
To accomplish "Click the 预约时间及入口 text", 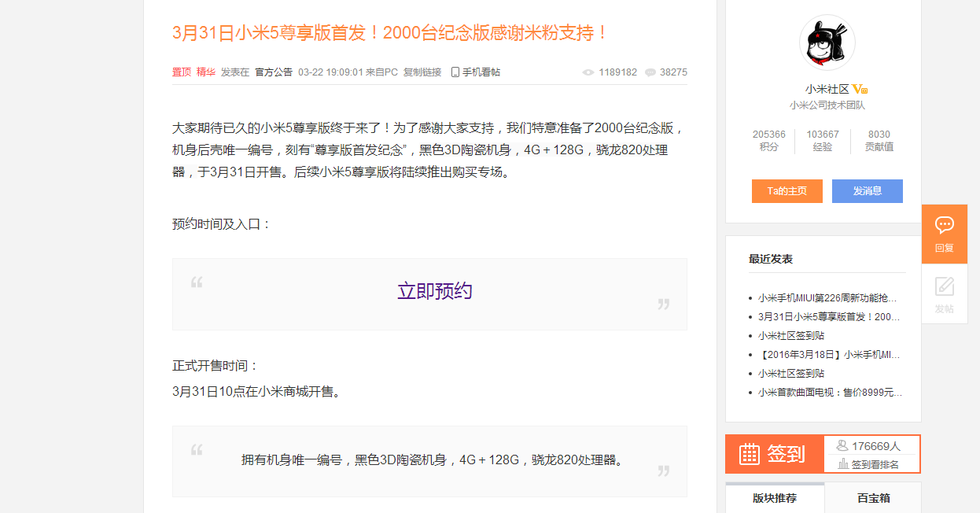I will (222, 224).
